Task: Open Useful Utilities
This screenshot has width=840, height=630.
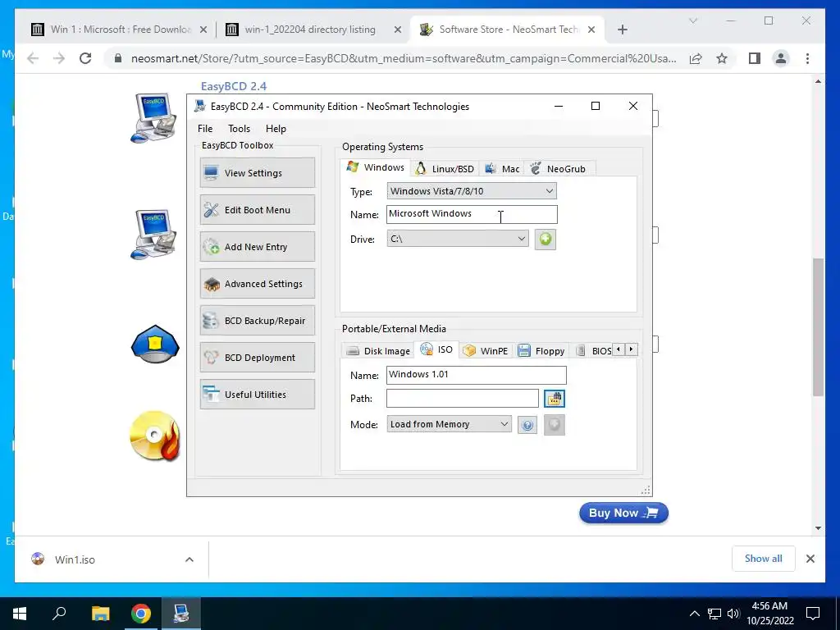Action: (x=257, y=395)
